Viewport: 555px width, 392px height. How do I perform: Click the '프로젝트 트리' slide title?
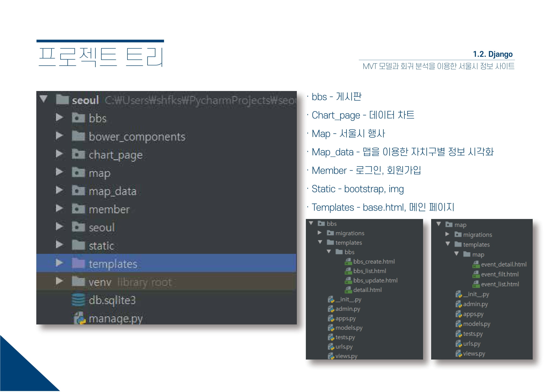pos(101,57)
